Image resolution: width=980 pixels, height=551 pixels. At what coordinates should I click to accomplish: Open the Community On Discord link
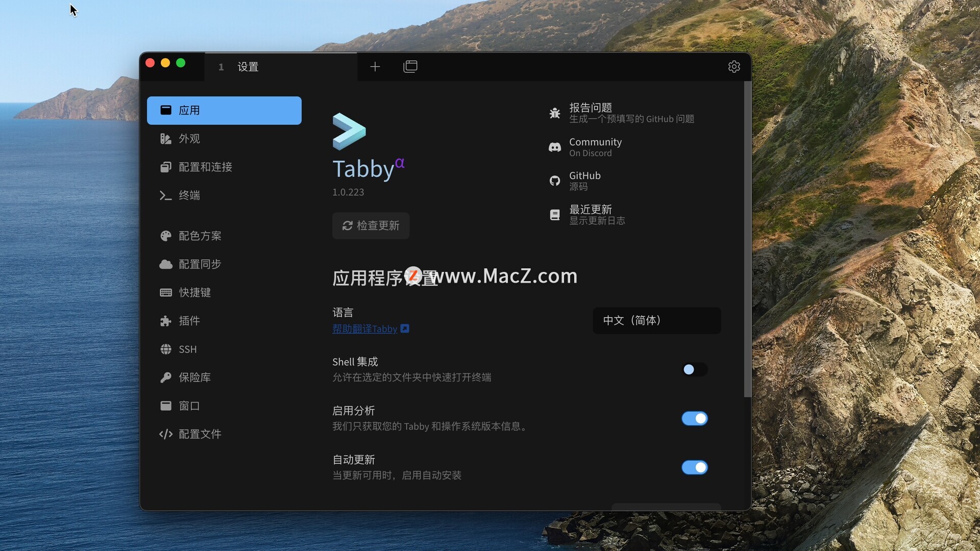click(x=585, y=147)
